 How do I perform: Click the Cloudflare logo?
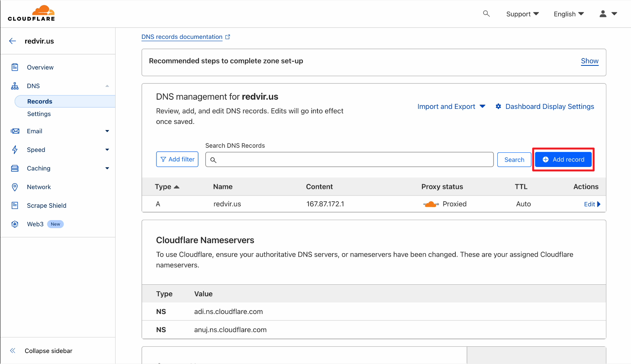(31, 13)
